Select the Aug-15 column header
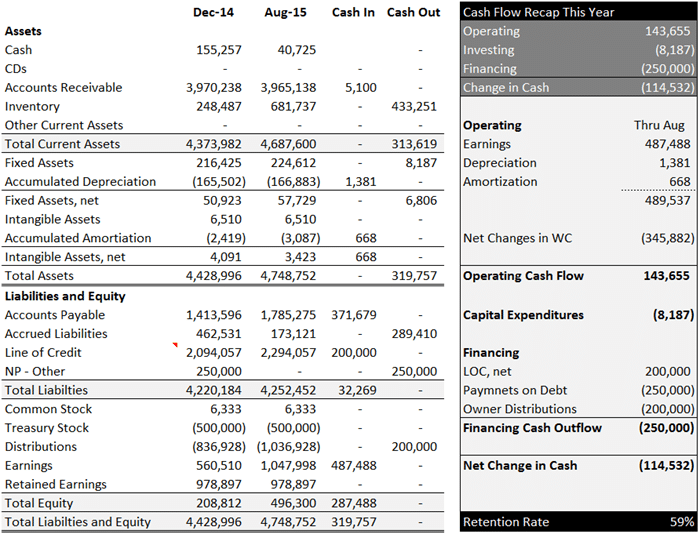The height and width of the screenshot is (534, 700). (285, 13)
